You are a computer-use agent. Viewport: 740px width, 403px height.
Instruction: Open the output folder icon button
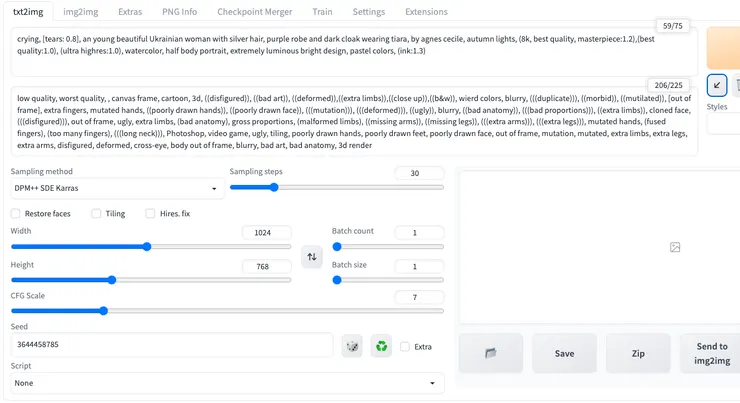click(491, 353)
